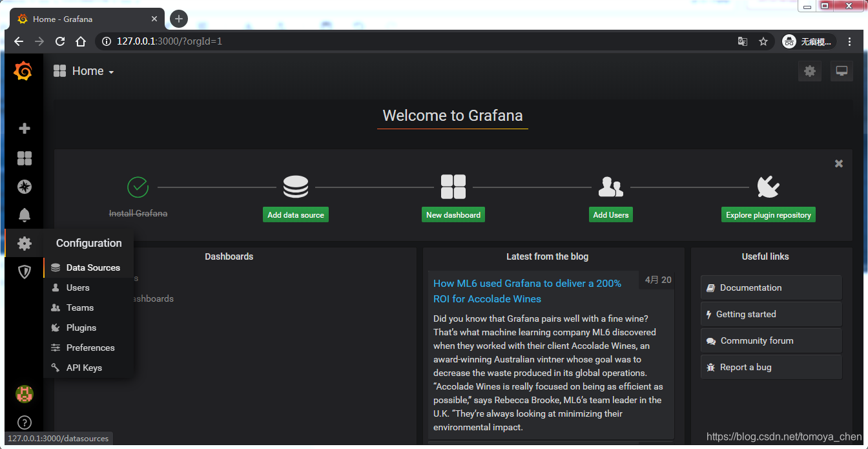The width and height of the screenshot is (868, 449).
Task: Click the incognito profile indicator
Action: pyautogui.click(x=809, y=41)
